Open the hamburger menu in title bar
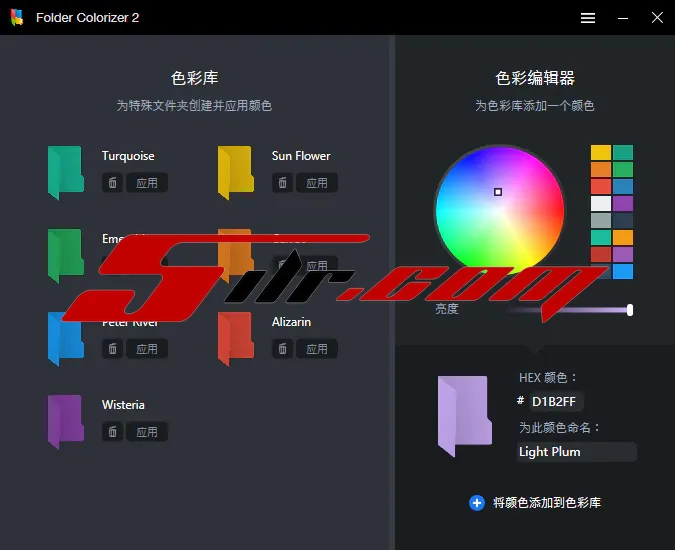Screen dimensions: 675x550 588,18
